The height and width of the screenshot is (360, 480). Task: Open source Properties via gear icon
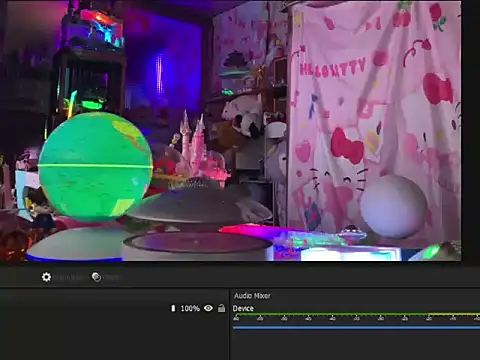click(46, 277)
